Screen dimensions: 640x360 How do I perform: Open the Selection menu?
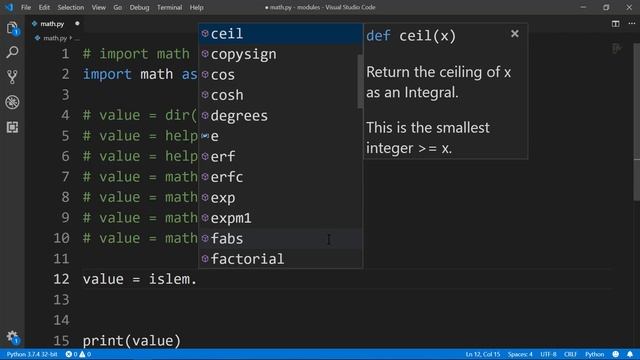[71, 7]
